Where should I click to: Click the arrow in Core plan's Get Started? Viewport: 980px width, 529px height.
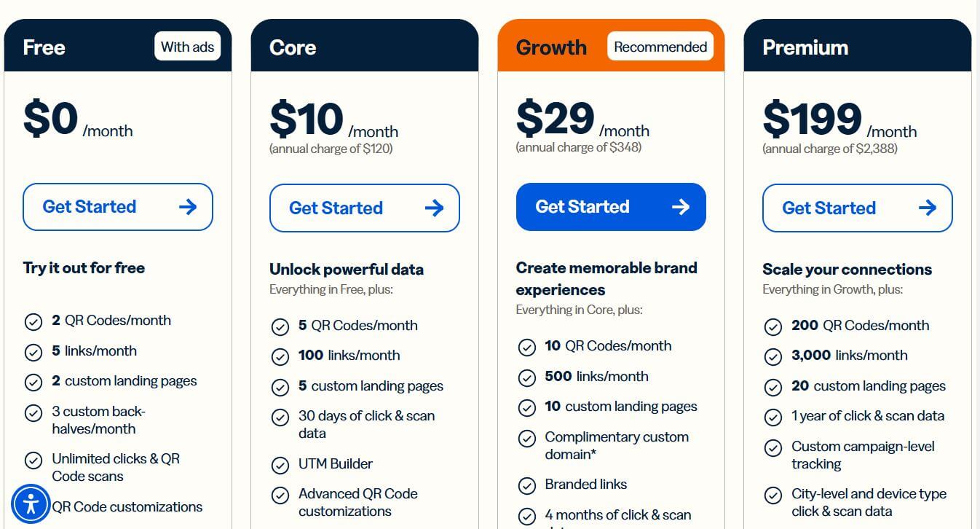pyautogui.click(x=434, y=208)
